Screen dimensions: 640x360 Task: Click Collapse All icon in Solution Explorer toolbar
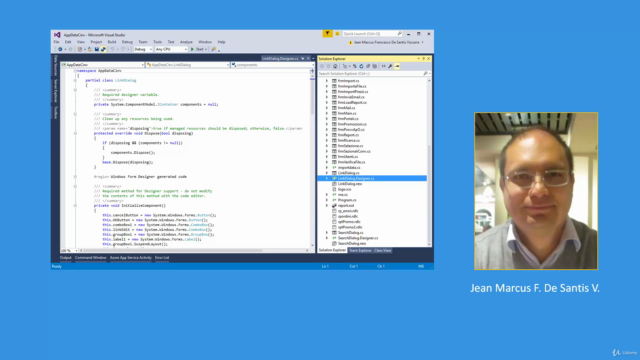click(x=368, y=66)
